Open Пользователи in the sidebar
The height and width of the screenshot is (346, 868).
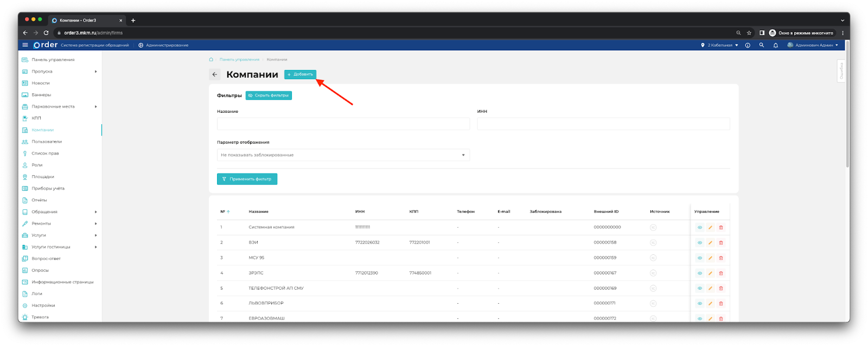pos(47,142)
